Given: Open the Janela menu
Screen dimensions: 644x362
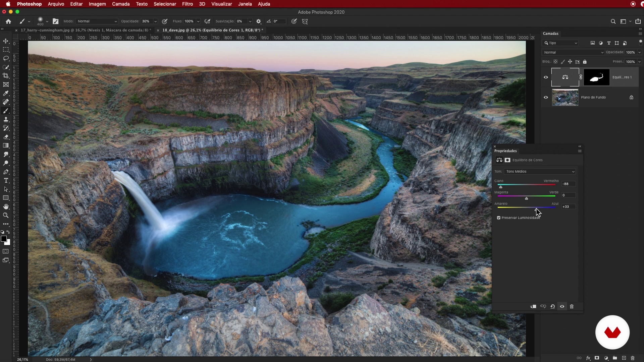Looking at the screenshot, I should click(x=245, y=4).
